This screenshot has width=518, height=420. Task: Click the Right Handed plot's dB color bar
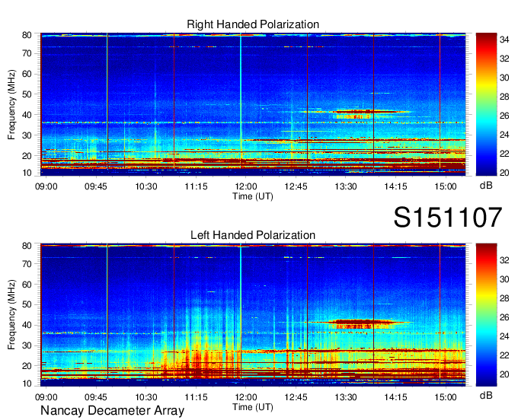486,104
